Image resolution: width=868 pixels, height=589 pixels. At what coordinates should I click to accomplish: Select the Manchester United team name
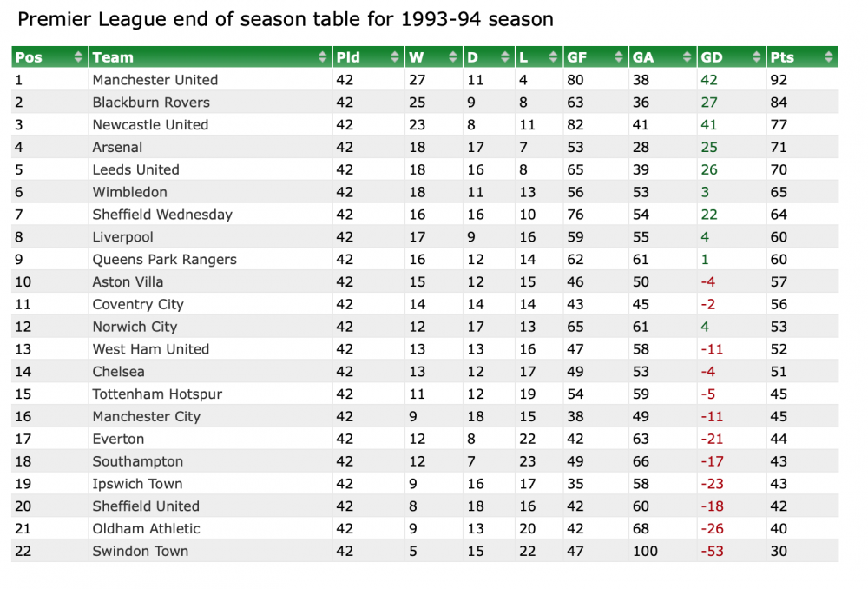(x=155, y=80)
